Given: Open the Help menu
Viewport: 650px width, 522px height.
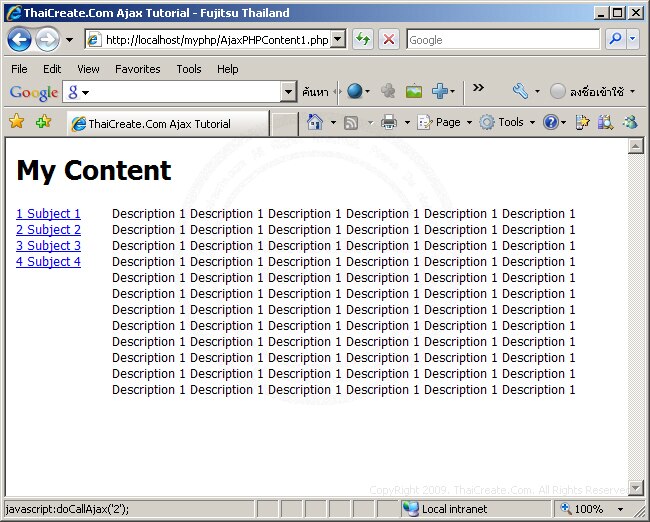Looking at the screenshot, I should pos(228,69).
